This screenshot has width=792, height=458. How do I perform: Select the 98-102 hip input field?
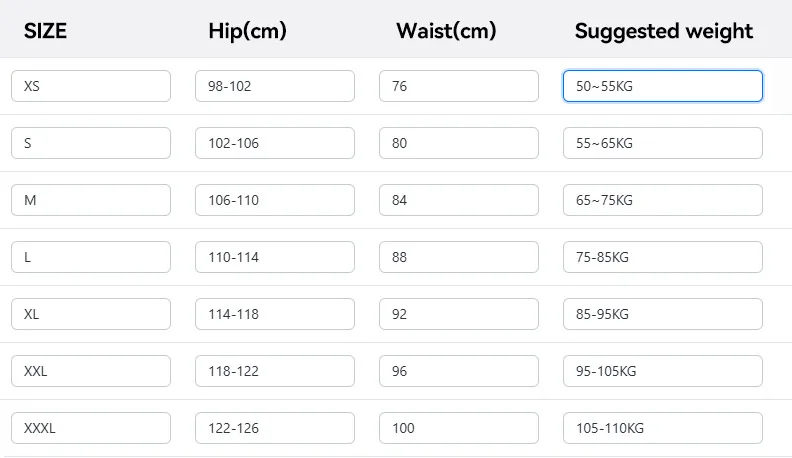pos(275,86)
